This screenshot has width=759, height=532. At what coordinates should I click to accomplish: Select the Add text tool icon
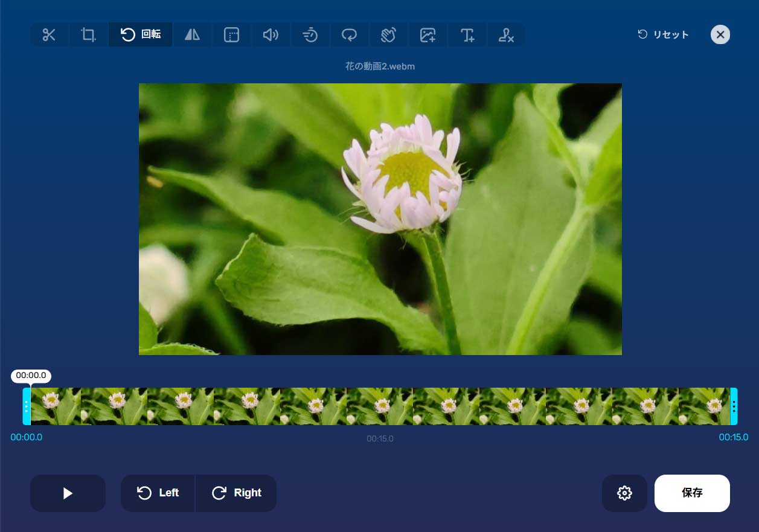pos(467,35)
